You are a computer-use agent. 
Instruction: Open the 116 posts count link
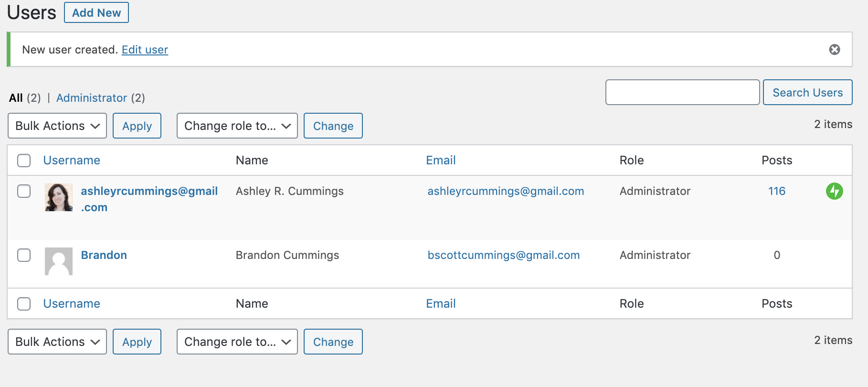click(x=777, y=191)
